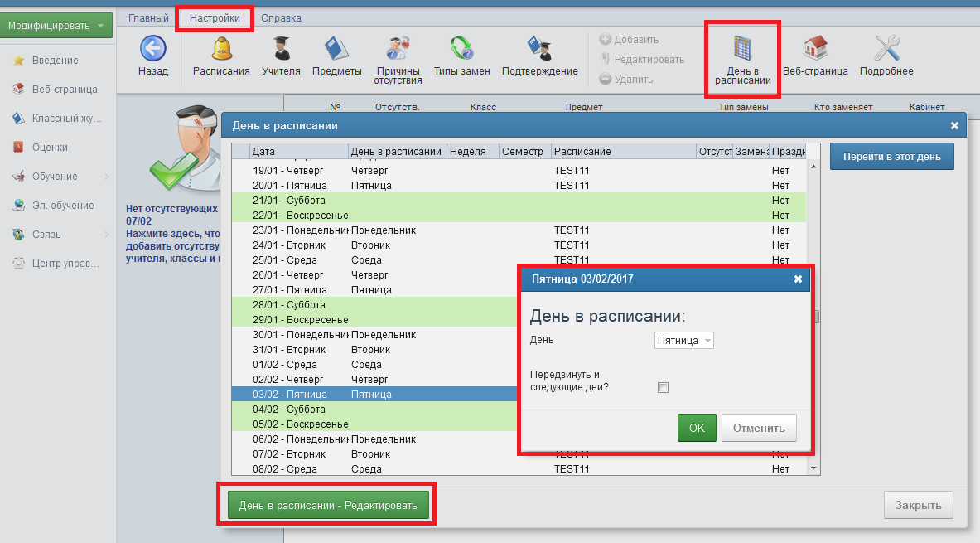Open Расписания bell icon

[x=221, y=49]
